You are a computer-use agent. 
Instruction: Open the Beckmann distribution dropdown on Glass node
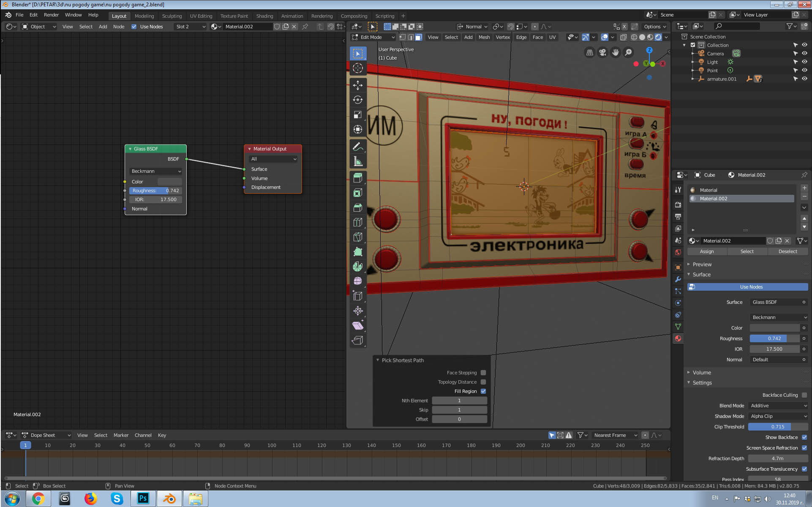coord(156,171)
